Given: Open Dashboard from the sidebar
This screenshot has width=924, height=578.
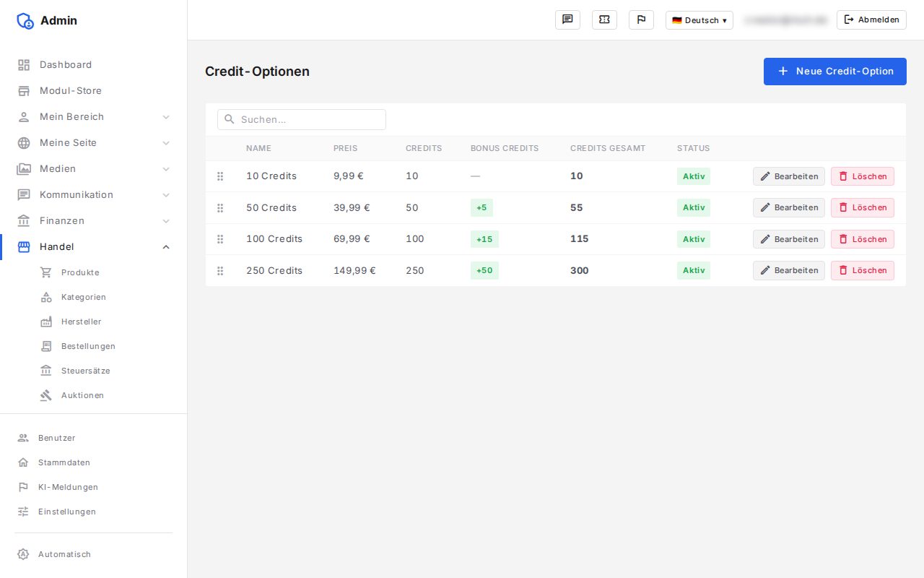Looking at the screenshot, I should (93, 65).
